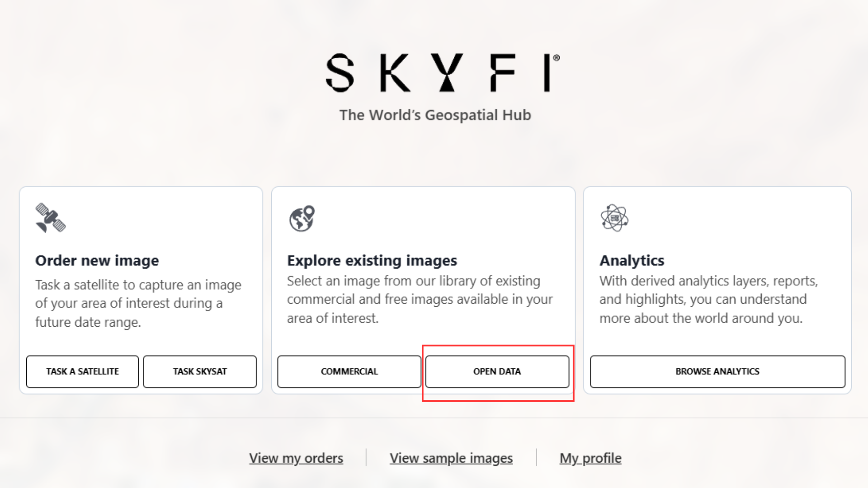The height and width of the screenshot is (488, 868).
Task: Choose the Commercial images button
Action: point(349,371)
